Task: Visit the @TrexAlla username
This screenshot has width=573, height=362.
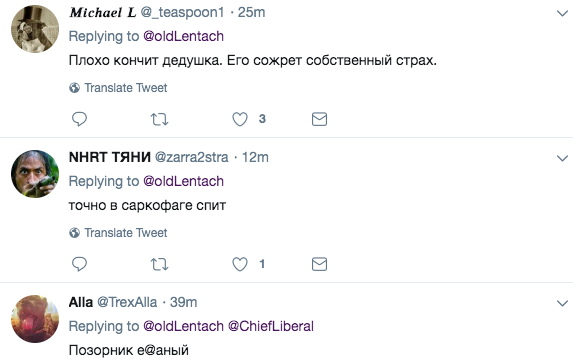Action: pyautogui.click(x=127, y=302)
